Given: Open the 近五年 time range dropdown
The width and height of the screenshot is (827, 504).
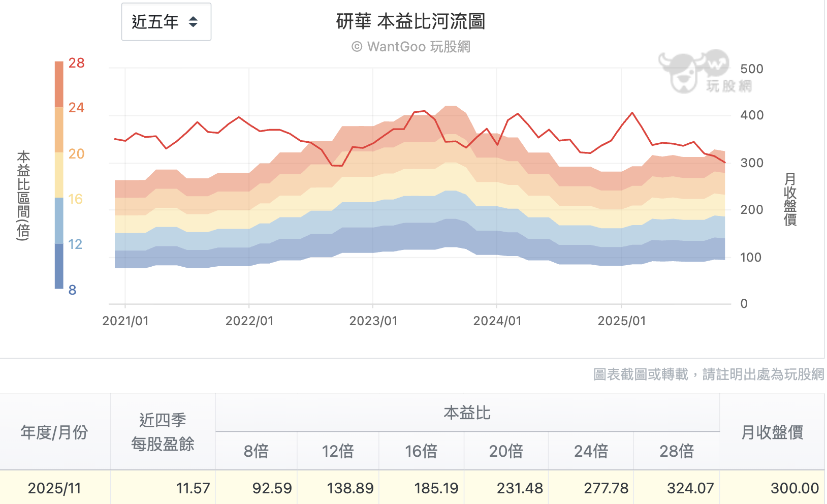Looking at the screenshot, I should [165, 22].
